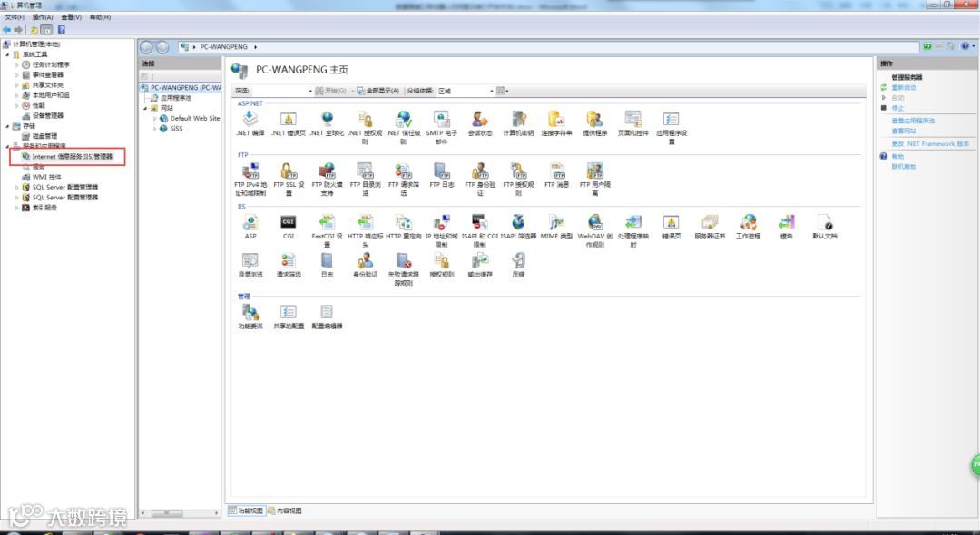
Task: Open the 模块 feature icon
Action: [786, 222]
